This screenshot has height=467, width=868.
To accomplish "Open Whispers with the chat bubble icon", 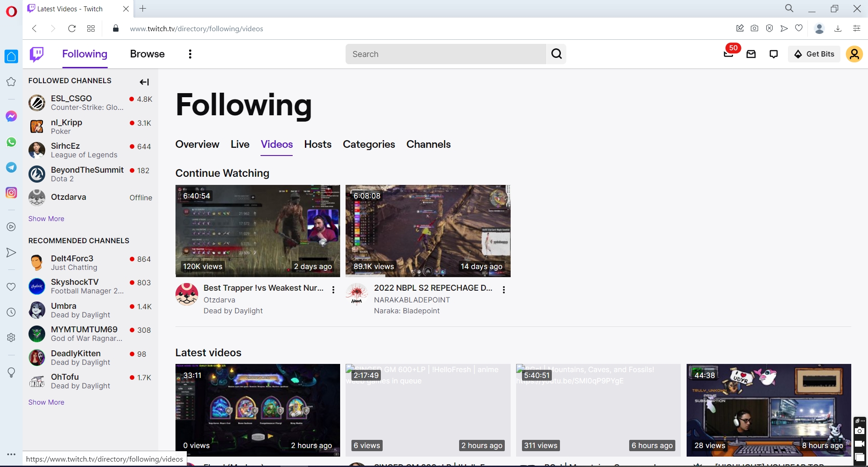I will tap(773, 54).
